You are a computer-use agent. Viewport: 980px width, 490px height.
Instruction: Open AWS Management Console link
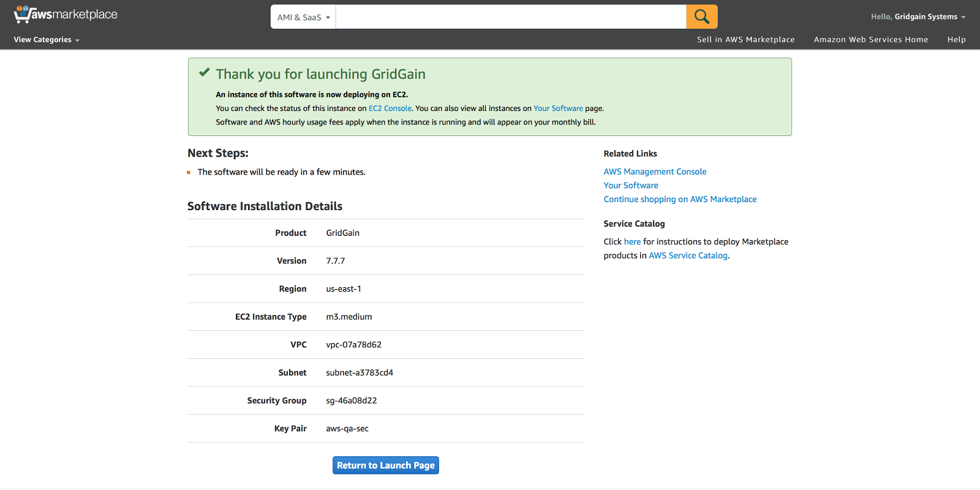click(x=655, y=172)
